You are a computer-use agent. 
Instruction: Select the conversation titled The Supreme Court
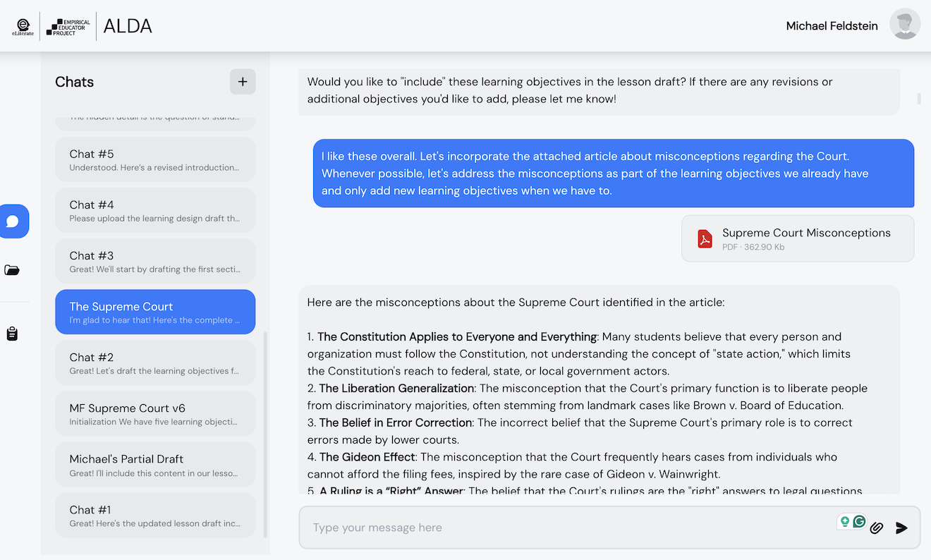point(155,311)
